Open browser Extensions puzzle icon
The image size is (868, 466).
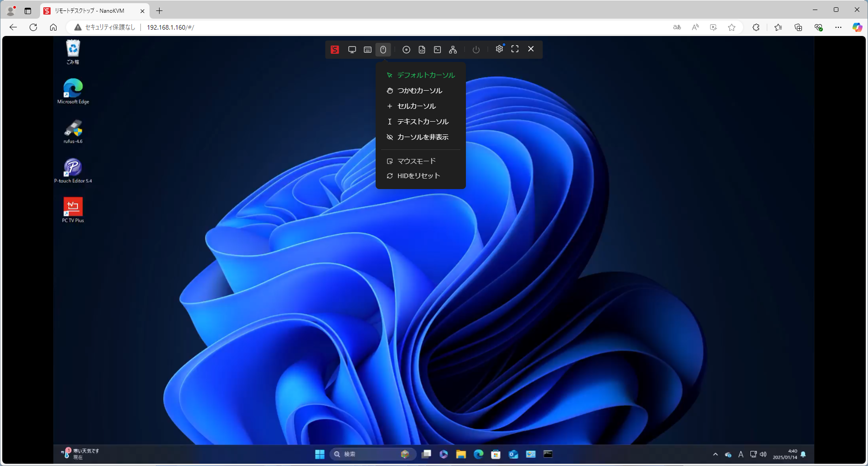(x=756, y=27)
